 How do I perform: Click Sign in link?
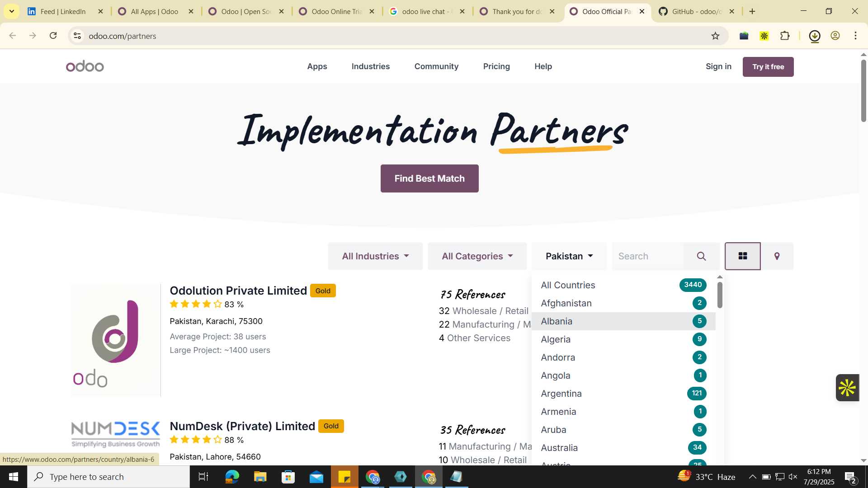pos(718,66)
